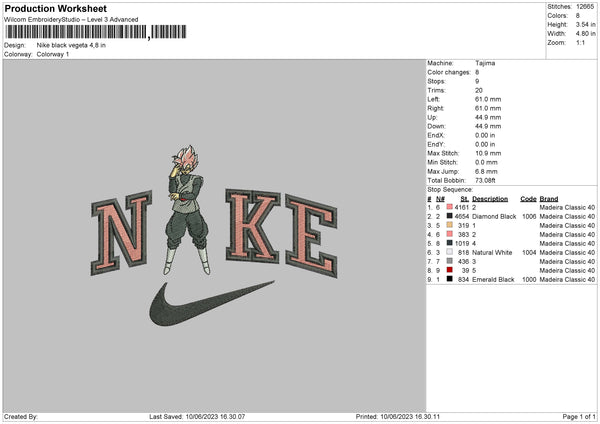Click code 1000 for Emerald Black

point(529,280)
